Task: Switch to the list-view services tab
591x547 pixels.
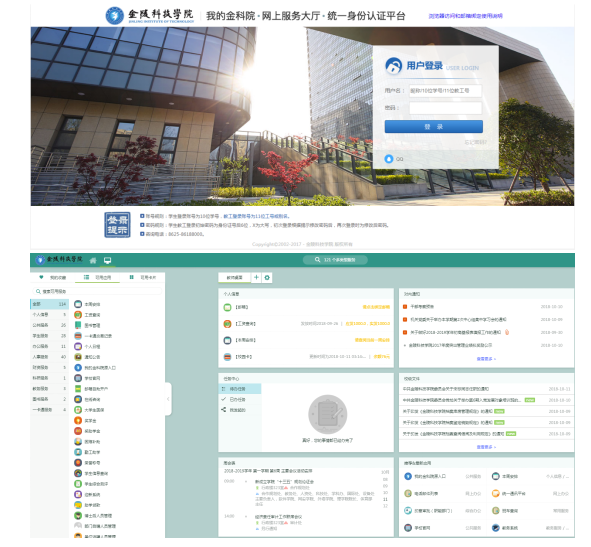Action: pyautogui.click(x=97, y=277)
